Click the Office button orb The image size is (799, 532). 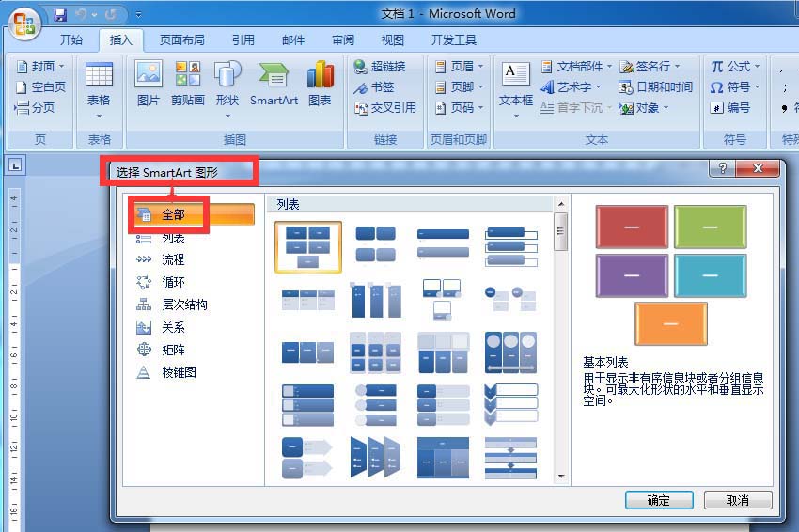pyautogui.click(x=23, y=23)
